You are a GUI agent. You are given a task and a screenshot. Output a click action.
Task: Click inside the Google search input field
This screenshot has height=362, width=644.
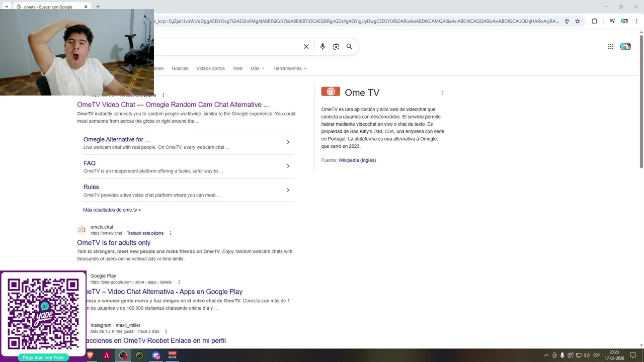click(226, 47)
